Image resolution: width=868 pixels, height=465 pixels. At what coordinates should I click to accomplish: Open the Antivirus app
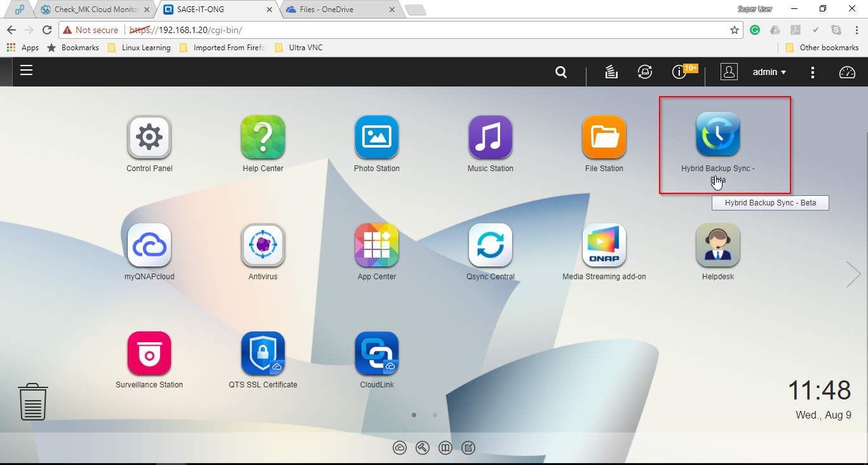point(262,245)
